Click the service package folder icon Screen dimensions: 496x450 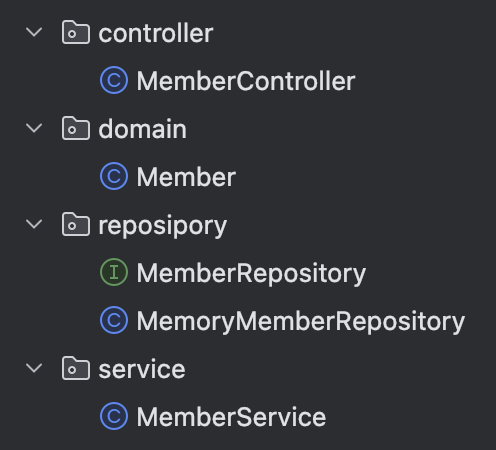tap(76, 368)
